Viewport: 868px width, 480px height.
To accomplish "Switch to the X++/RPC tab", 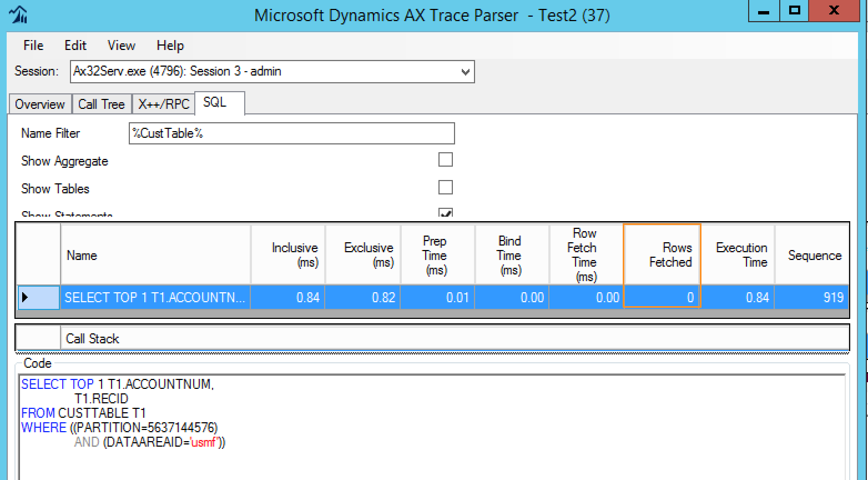I will pyautogui.click(x=164, y=104).
